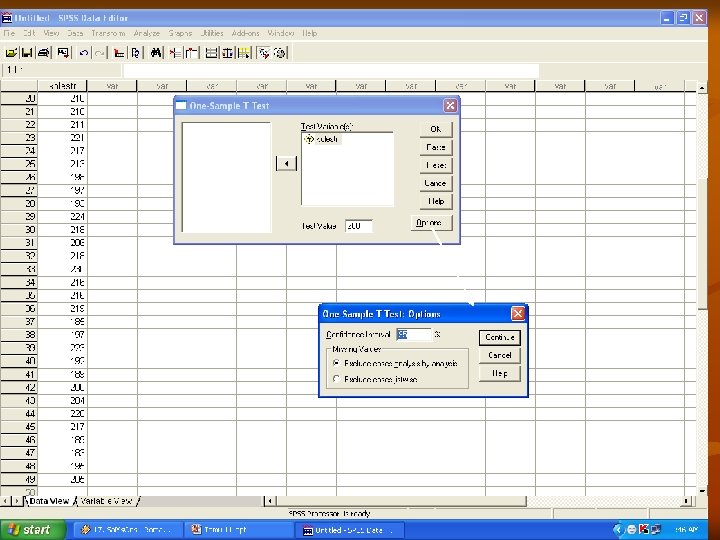The width and height of the screenshot is (720, 540).
Task: Switch to the Data View tab
Action: [49, 501]
